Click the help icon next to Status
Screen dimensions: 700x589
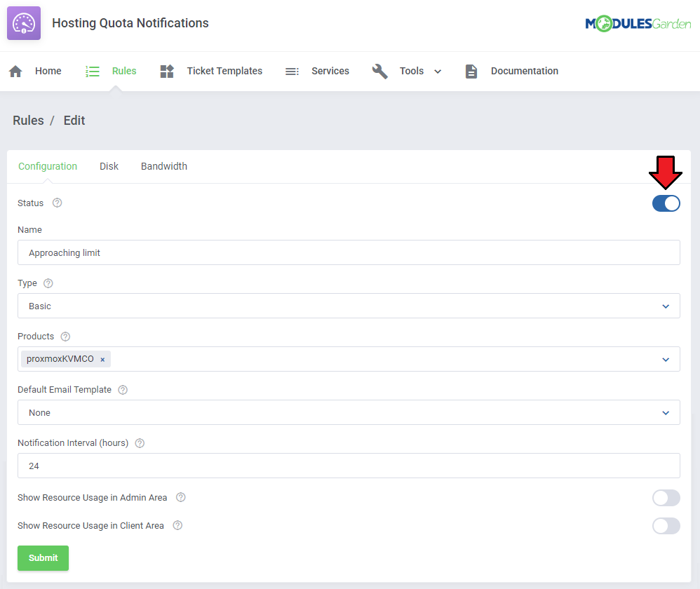coord(57,203)
